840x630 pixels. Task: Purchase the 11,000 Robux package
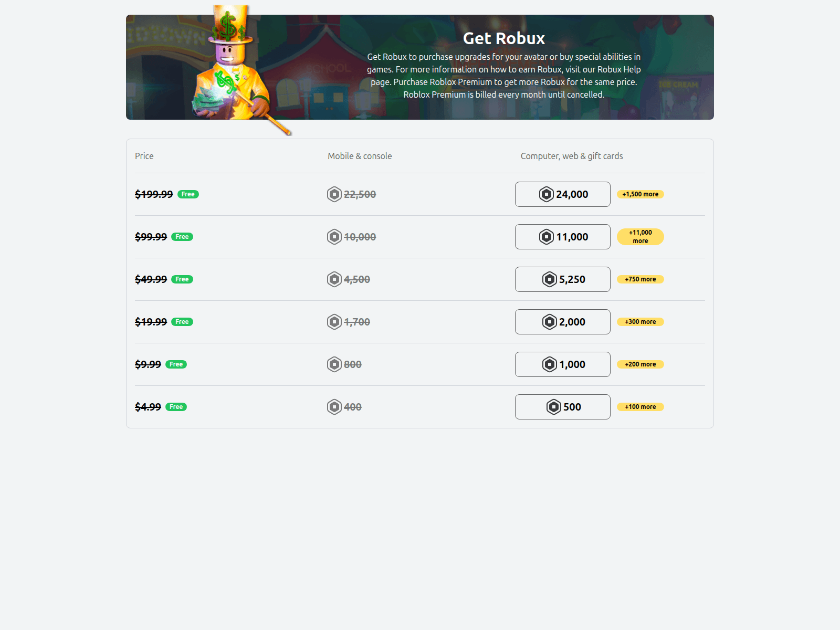[562, 237]
